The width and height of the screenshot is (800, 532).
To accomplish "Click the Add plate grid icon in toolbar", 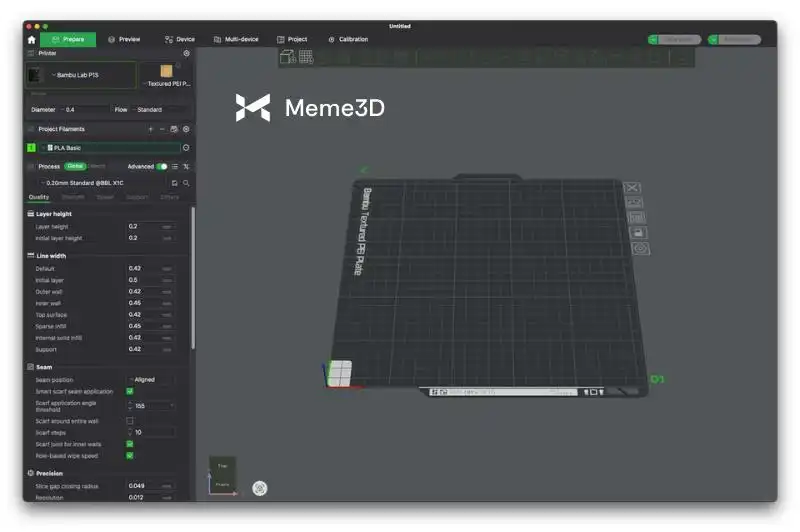I will [x=306, y=57].
